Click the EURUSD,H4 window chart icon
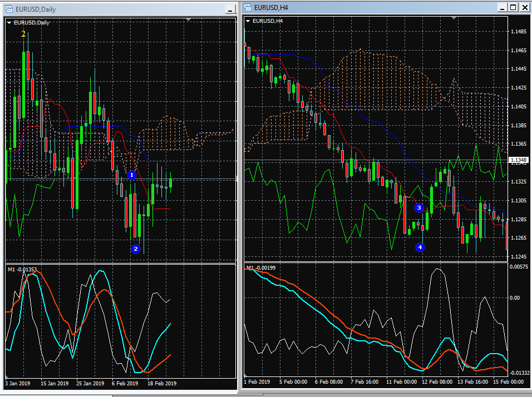 coord(248,7)
